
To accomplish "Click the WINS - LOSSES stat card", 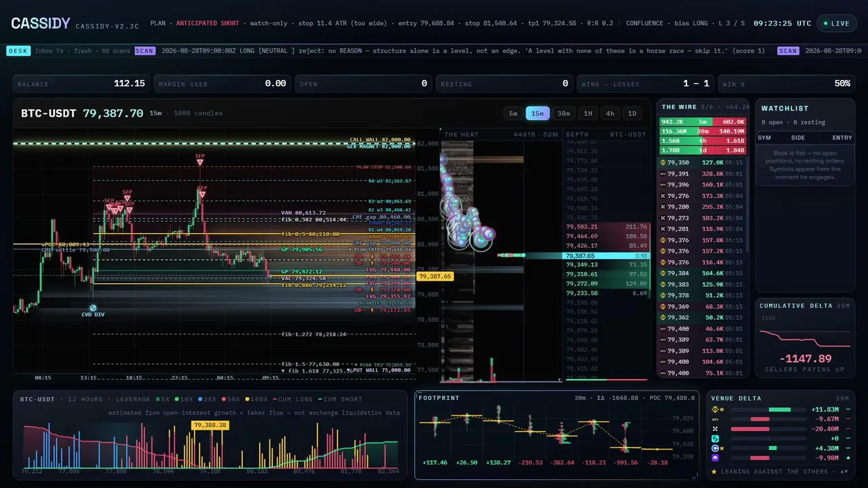I will click(x=646, y=83).
